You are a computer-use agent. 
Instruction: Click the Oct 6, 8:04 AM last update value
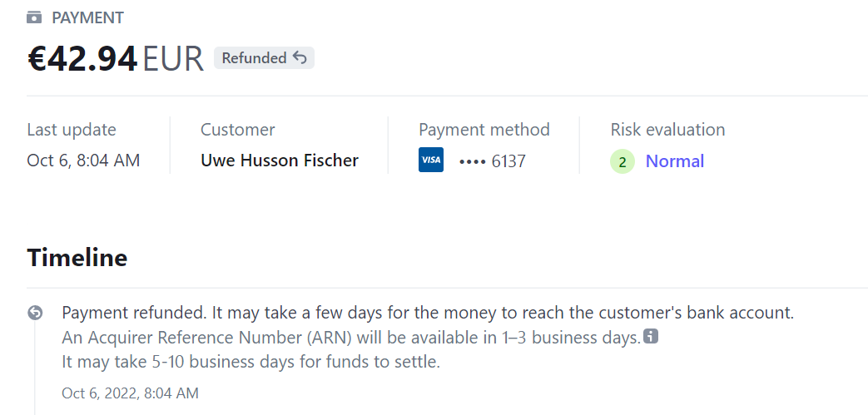tap(83, 161)
